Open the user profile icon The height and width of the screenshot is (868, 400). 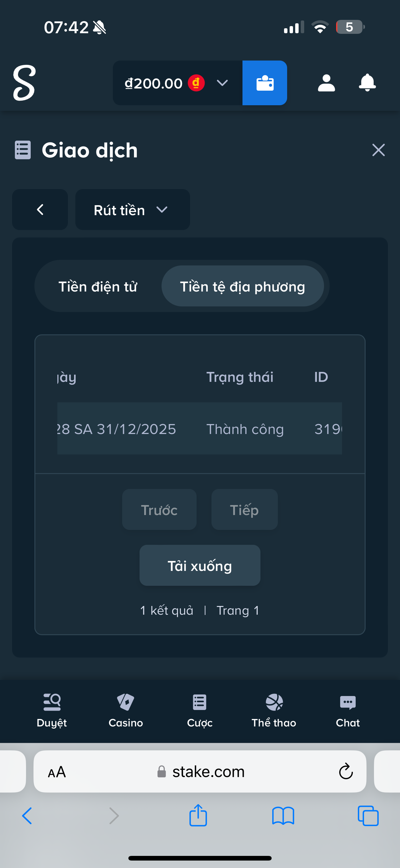point(326,83)
